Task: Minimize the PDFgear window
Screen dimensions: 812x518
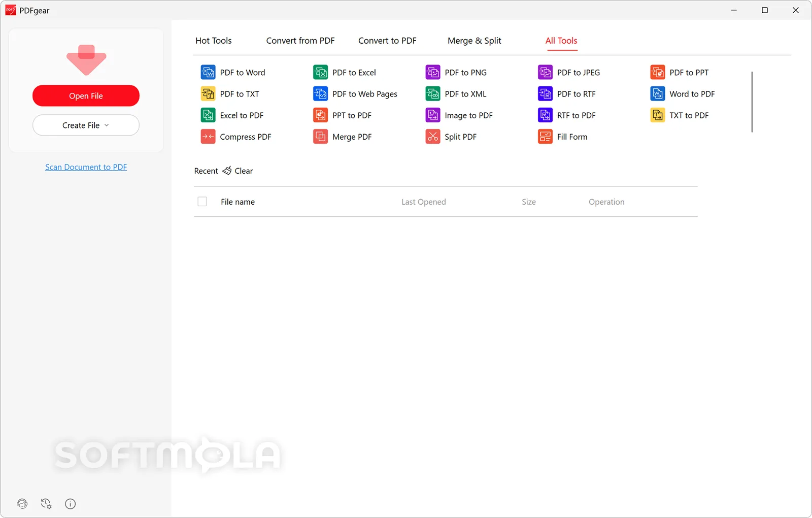Action: tap(734, 10)
